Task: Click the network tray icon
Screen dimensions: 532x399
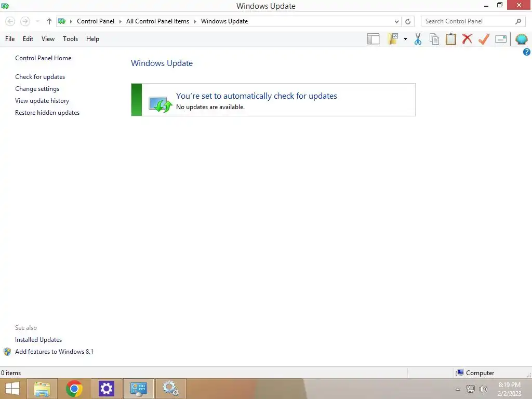Action: [x=471, y=389]
